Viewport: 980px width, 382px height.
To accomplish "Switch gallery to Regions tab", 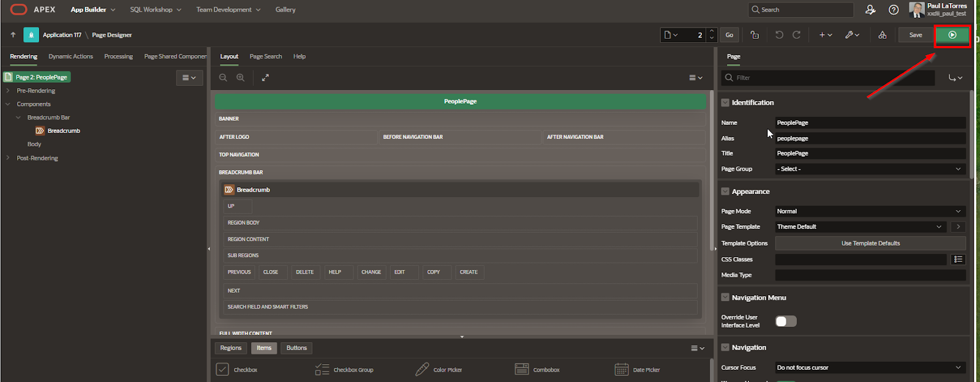I will (231, 348).
